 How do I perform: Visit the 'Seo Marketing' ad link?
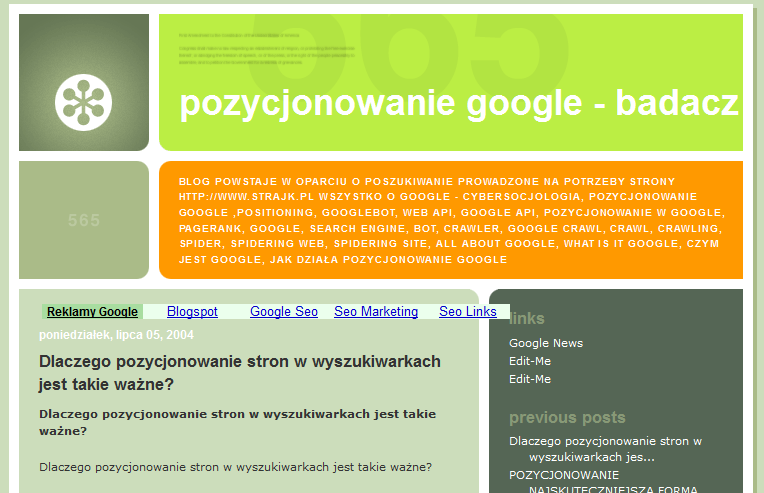click(x=376, y=312)
